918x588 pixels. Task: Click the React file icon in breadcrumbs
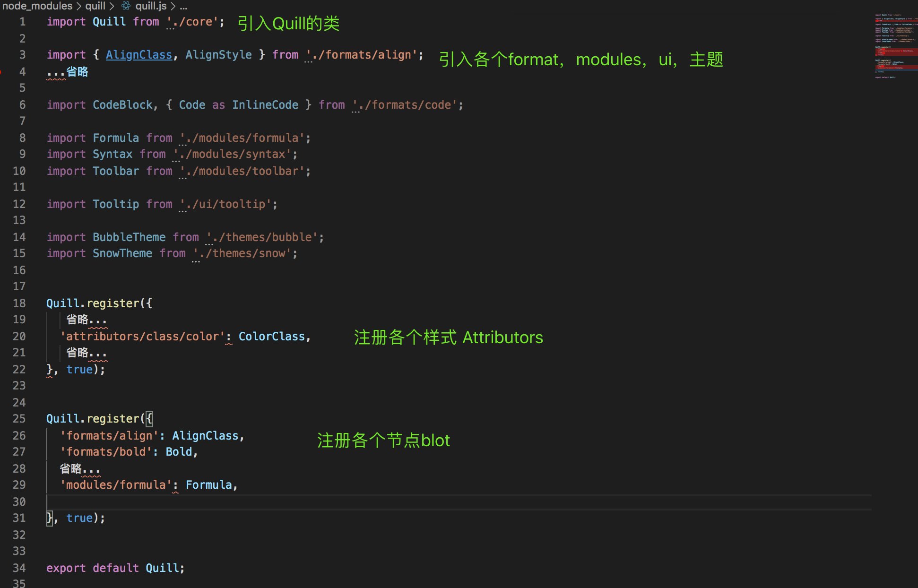point(126,6)
